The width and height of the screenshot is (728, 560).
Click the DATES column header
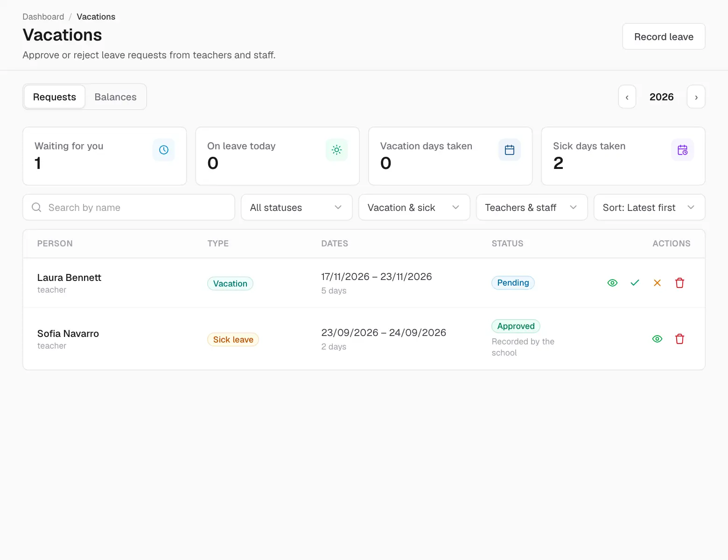(x=335, y=244)
